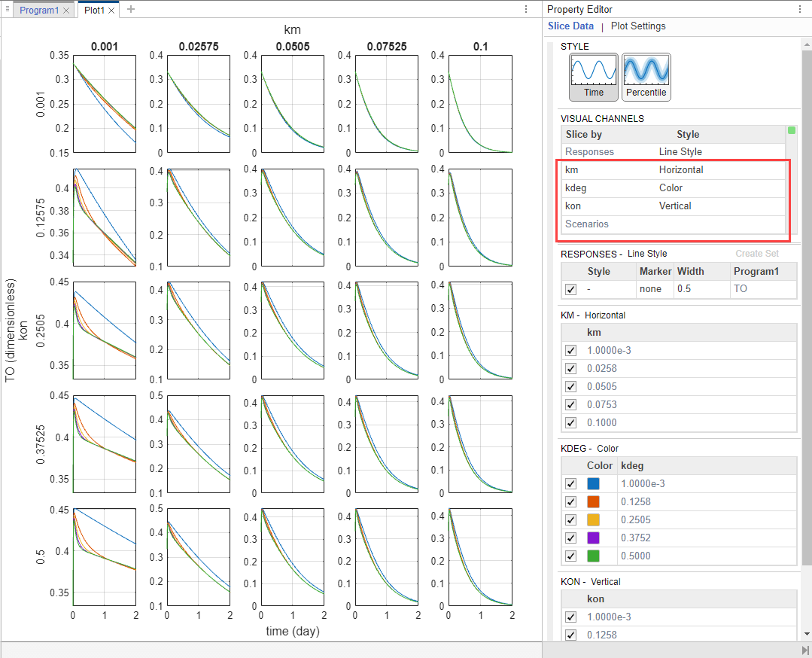Uncheck the TO response checkbox
The image size is (812, 658).
pos(570,289)
